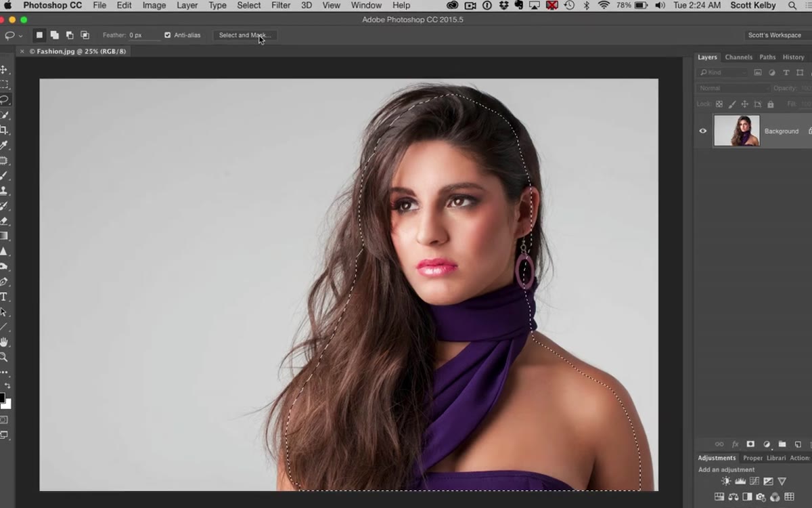Image resolution: width=812 pixels, height=508 pixels.
Task: Add Curves adjustment
Action: tap(754, 482)
